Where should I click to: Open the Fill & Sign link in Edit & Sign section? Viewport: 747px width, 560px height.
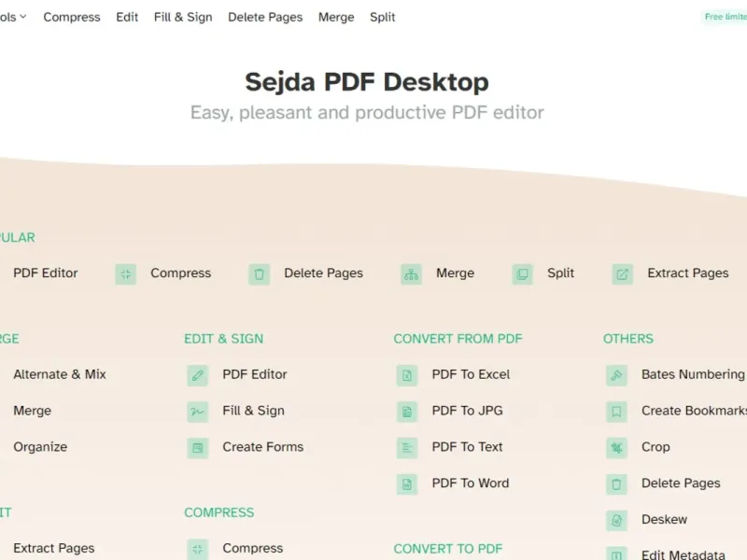(253, 411)
